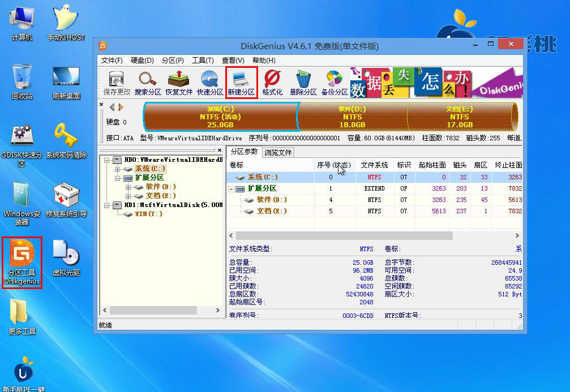
Task: Click the disk tree horizontal scrollbar thumb
Action: pyautogui.click(x=153, y=311)
